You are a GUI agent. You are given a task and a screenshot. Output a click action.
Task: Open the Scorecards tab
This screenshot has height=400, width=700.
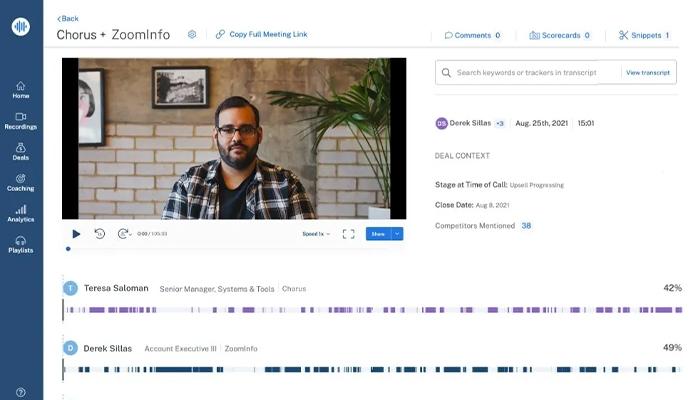pyautogui.click(x=560, y=35)
